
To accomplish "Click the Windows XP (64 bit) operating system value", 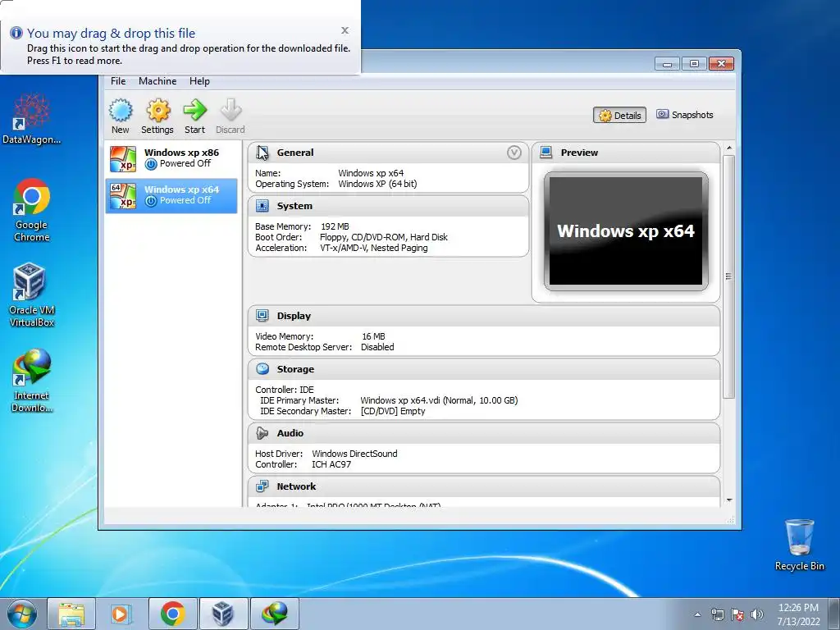I will 377,184.
